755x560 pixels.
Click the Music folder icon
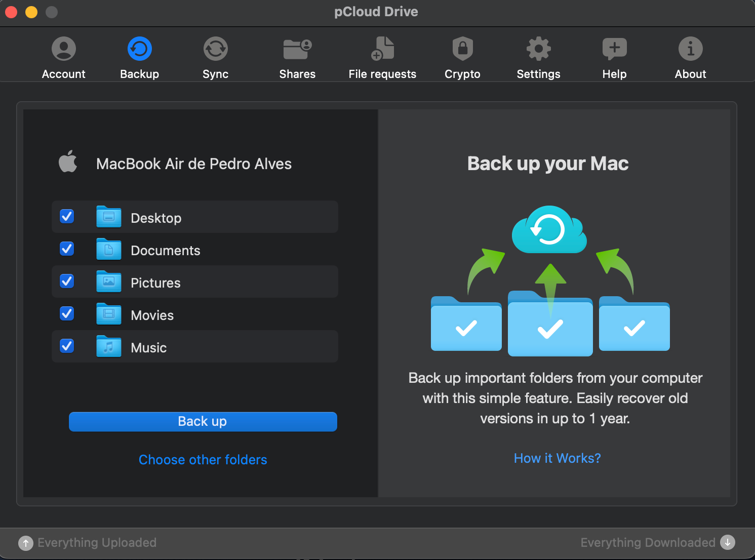pyautogui.click(x=109, y=346)
